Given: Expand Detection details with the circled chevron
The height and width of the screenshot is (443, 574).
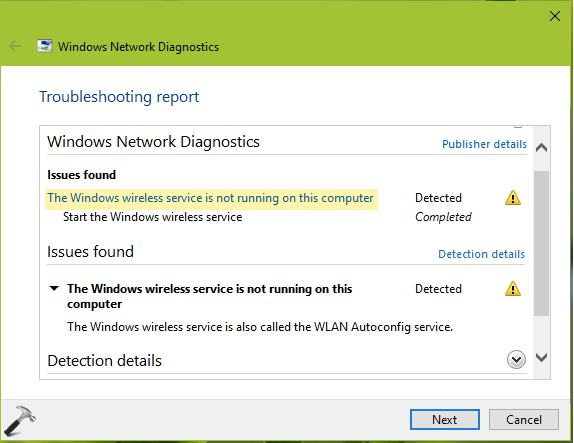Looking at the screenshot, I should (516, 360).
